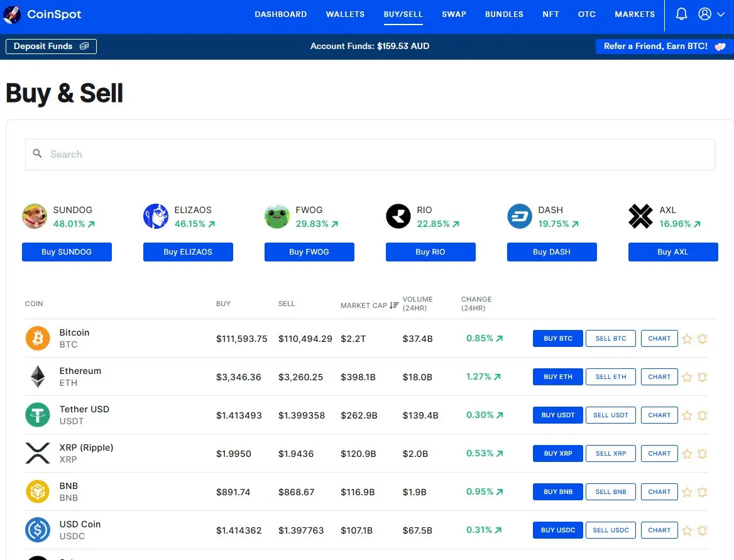
Task: Click the Account Funds $159.53 AUD text
Action: point(370,47)
